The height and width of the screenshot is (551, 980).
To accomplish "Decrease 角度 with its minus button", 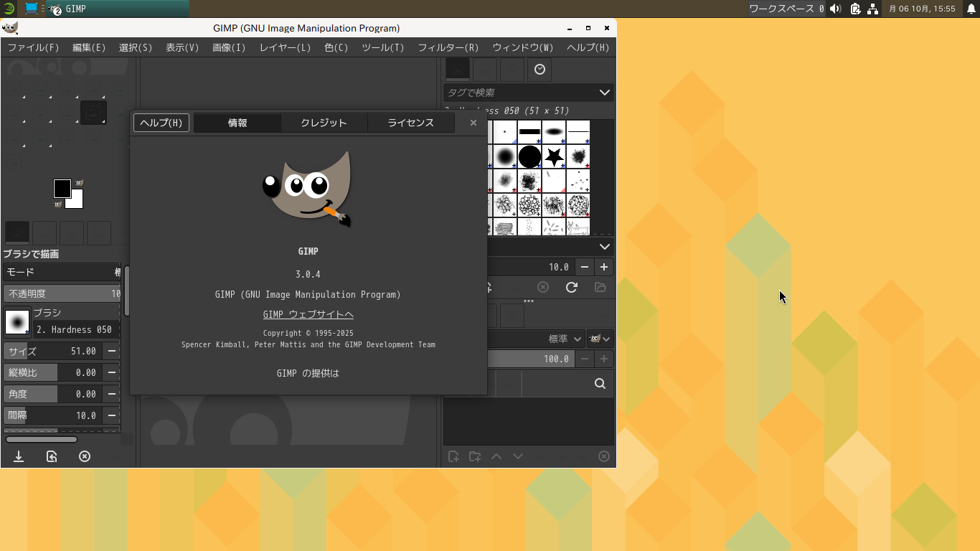I will [x=111, y=394].
